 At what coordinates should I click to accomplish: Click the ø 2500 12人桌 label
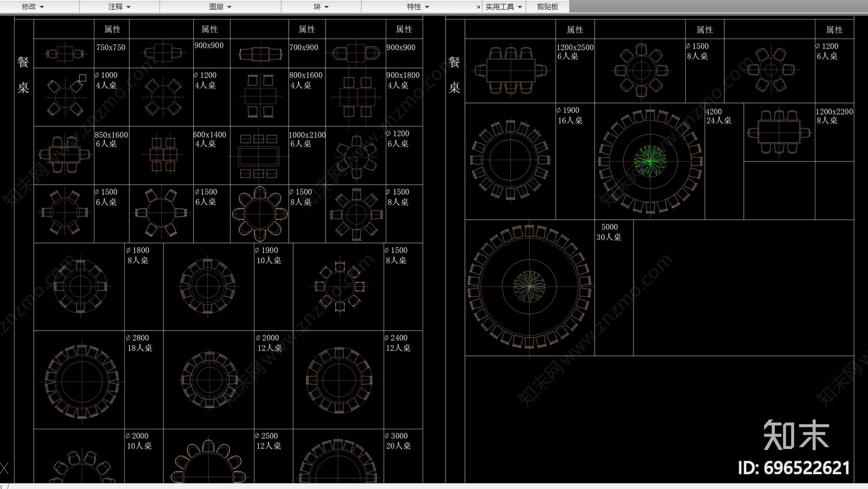[268, 441]
